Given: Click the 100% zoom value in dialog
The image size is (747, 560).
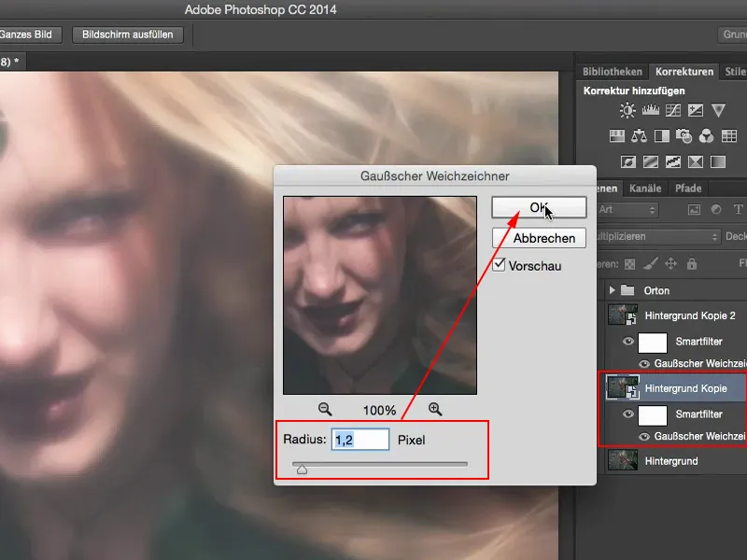Looking at the screenshot, I should pos(379,410).
